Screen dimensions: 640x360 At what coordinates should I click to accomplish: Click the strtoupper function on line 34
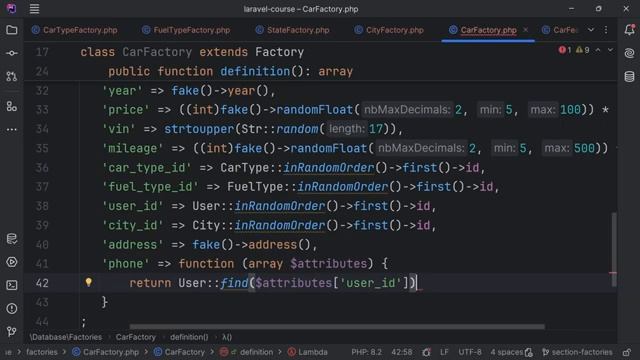click(x=199, y=129)
